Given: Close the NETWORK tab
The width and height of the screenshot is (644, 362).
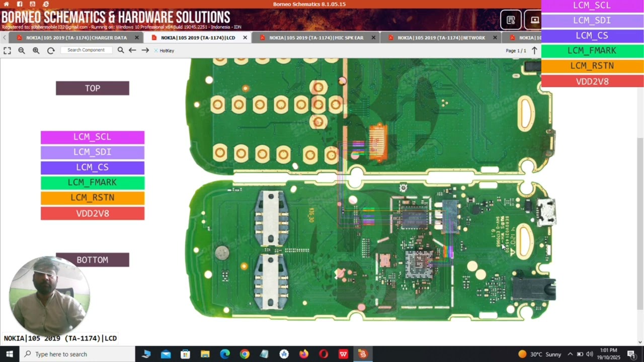Looking at the screenshot, I should [x=495, y=38].
